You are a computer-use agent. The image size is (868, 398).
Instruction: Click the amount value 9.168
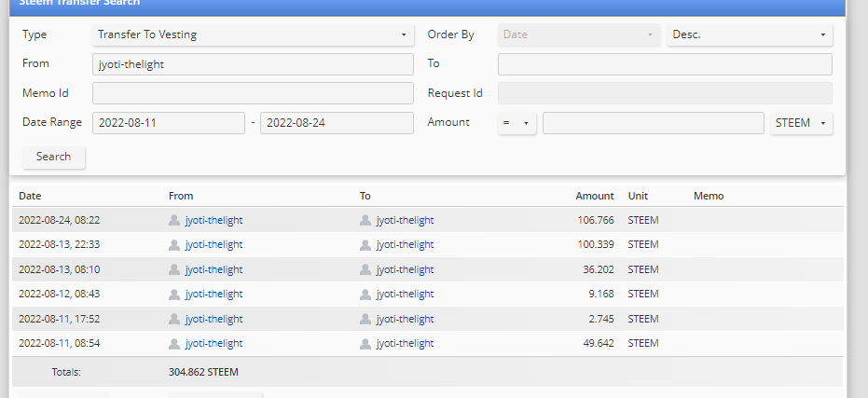pos(601,294)
